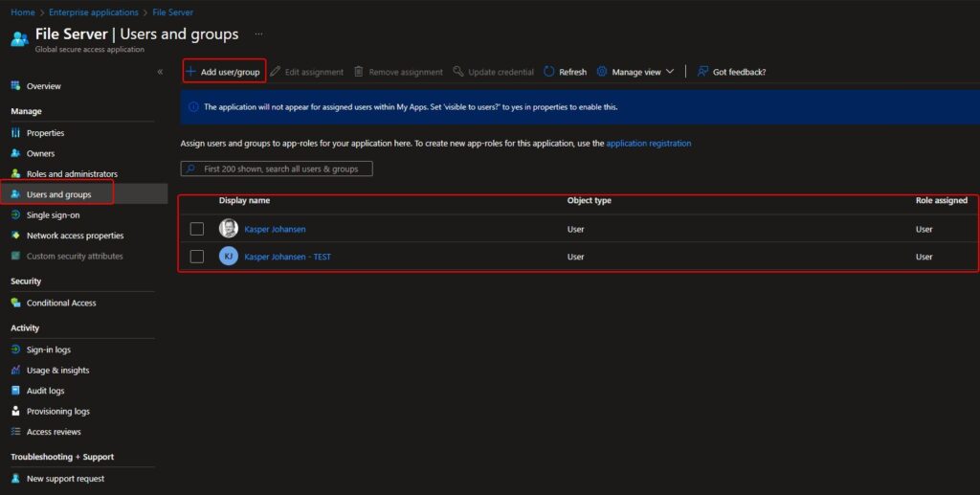980x495 pixels.
Task: View the Sign-in logs
Action: click(x=49, y=350)
